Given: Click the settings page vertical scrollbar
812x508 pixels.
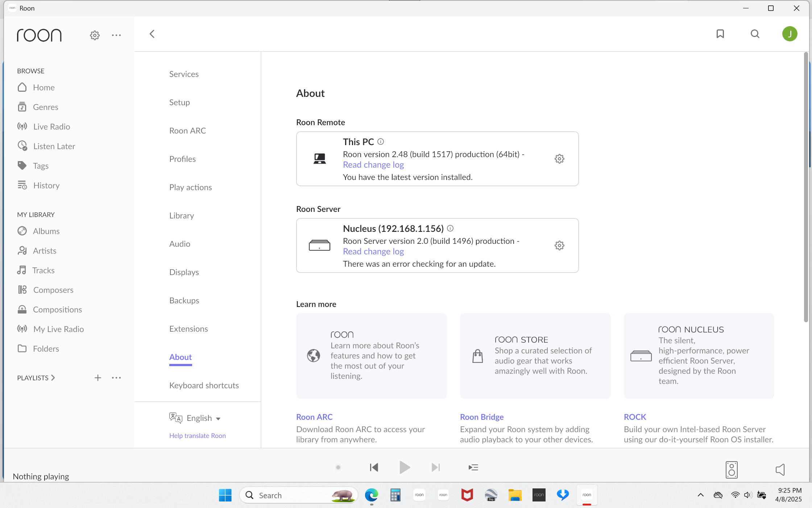Looking at the screenshot, I should [805, 187].
